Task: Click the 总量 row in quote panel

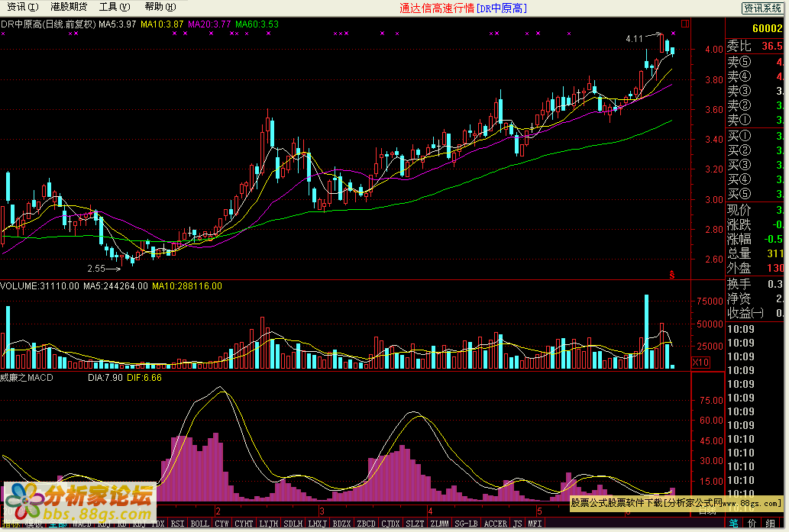Action: 755,253
